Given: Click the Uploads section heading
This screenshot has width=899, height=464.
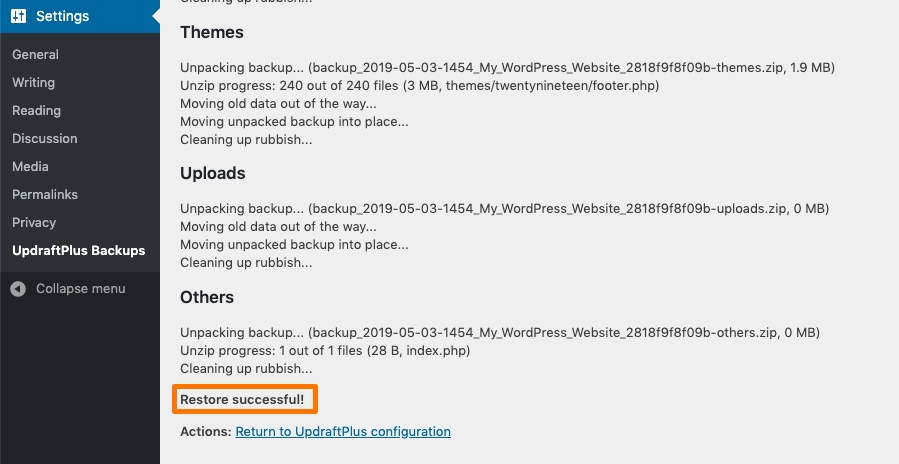Looking at the screenshot, I should tap(213, 173).
